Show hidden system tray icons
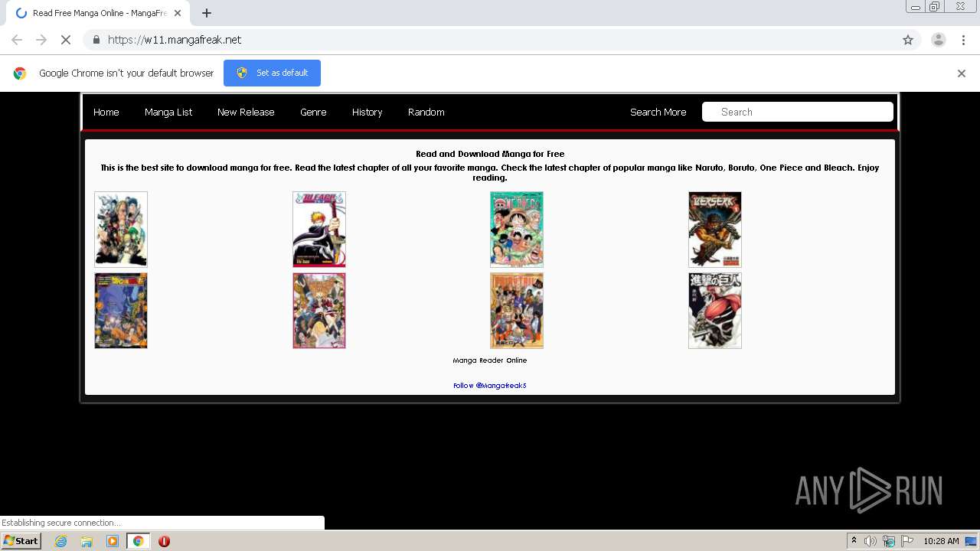 pyautogui.click(x=854, y=541)
